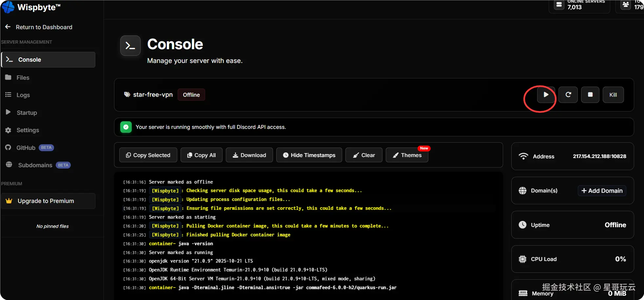Click the Online Servers counter icon
Image resolution: width=644 pixels, height=300 pixels.
pyautogui.click(x=559, y=5)
